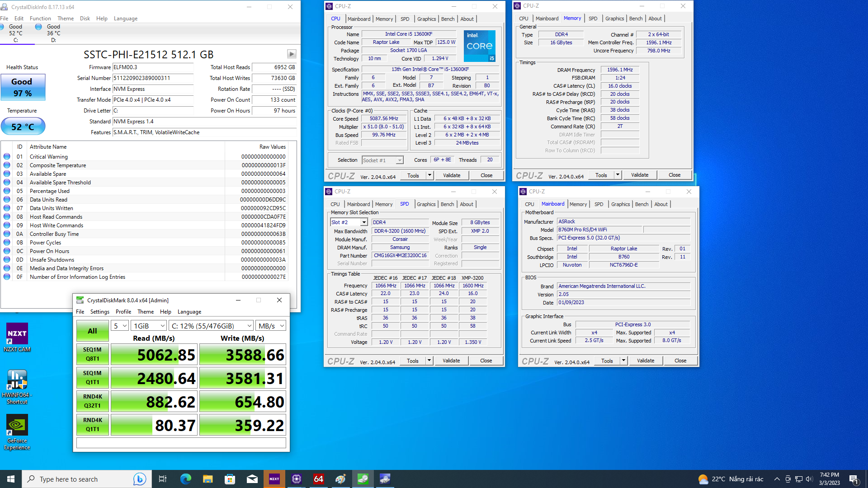Click the Bing icon in search box
Viewport: 868px width, 488px height.
[x=139, y=479]
